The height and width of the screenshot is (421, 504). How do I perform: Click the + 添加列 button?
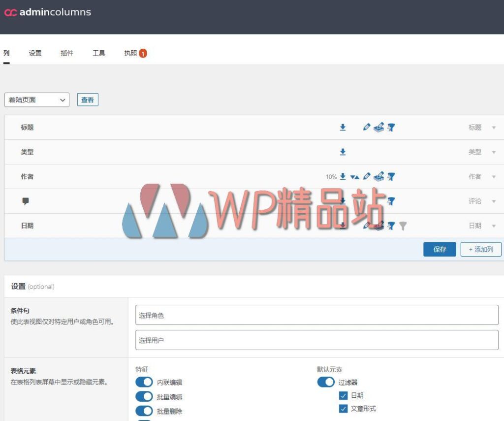point(480,249)
